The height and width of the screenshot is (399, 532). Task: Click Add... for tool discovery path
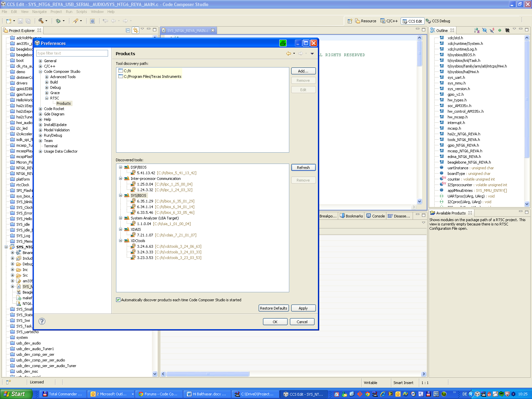[303, 71]
